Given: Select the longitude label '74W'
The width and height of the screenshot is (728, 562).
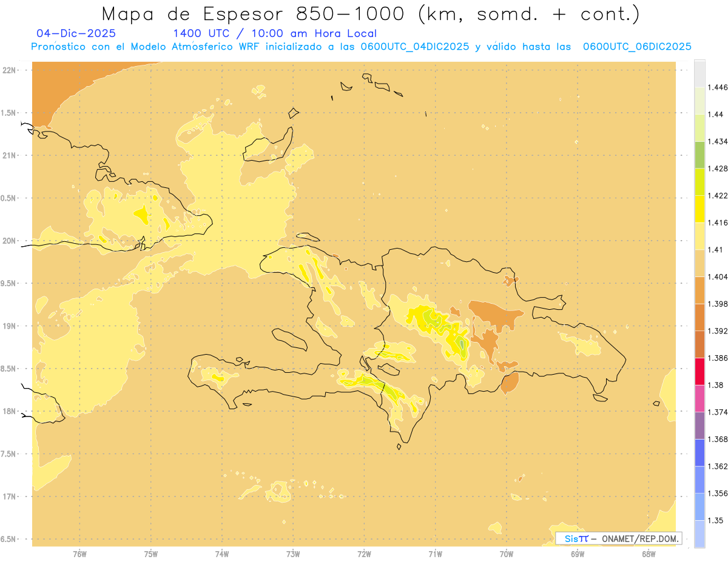Looking at the screenshot, I should click(x=222, y=554).
